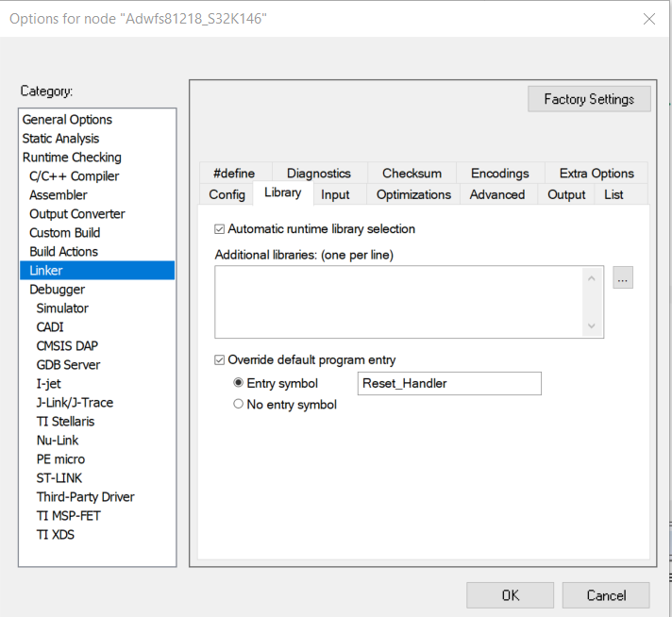Uncheck Override default program entry
This screenshot has width=672, height=617.
tap(220, 360)
